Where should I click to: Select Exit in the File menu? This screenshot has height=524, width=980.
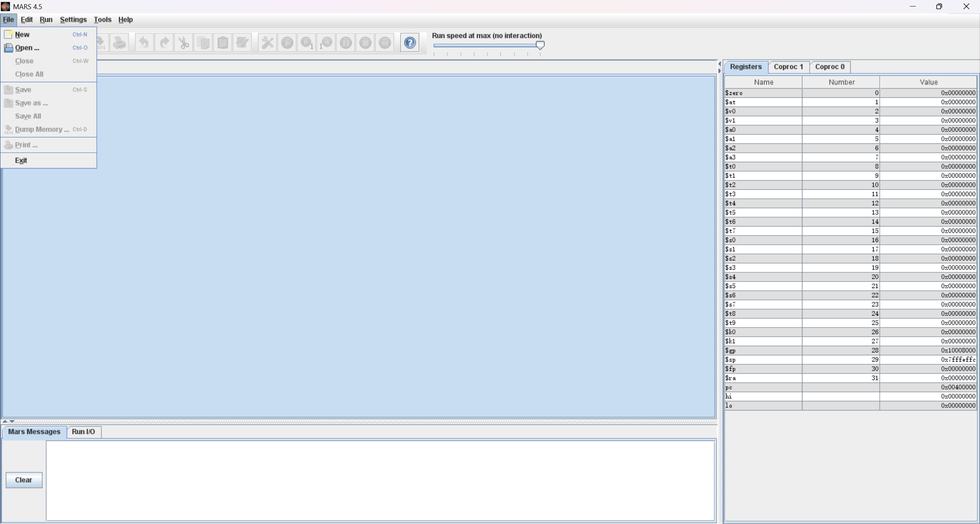(21, 160)
